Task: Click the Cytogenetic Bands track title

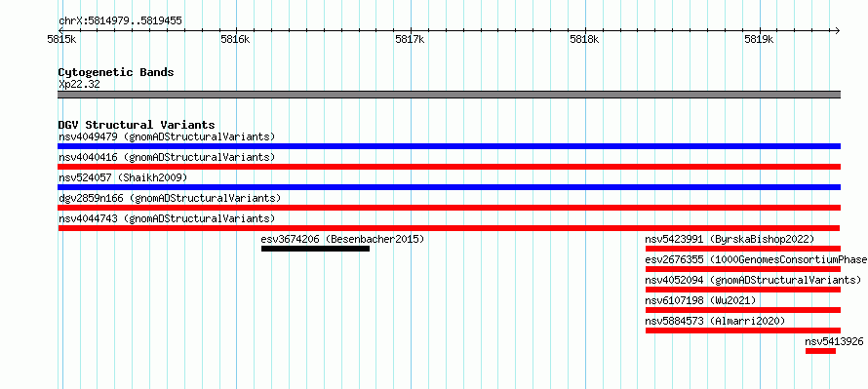Action: pos(116,72)
